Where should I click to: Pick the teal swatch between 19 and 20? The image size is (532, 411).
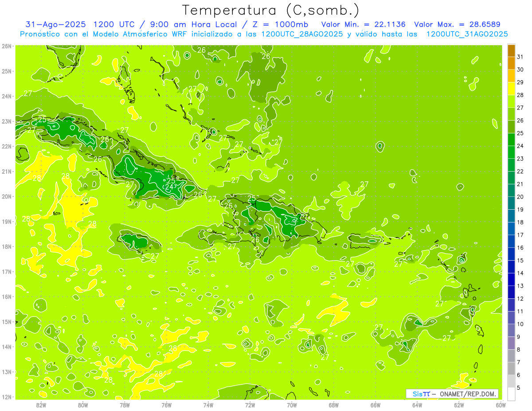coord(511,203)
